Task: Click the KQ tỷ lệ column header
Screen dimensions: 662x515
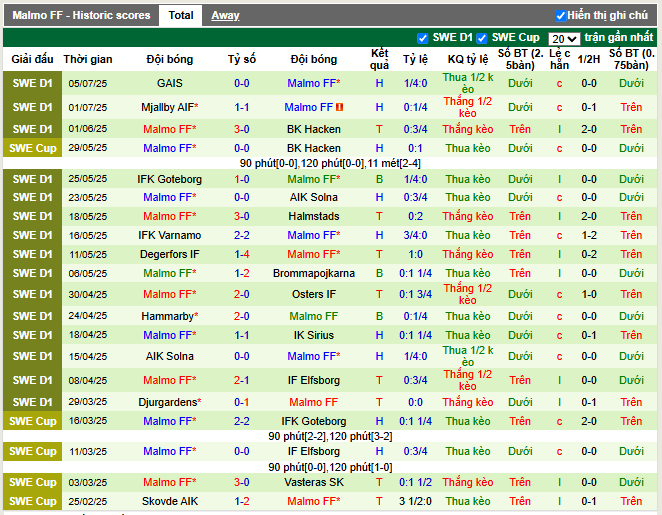Action: (x=468, y=59)
